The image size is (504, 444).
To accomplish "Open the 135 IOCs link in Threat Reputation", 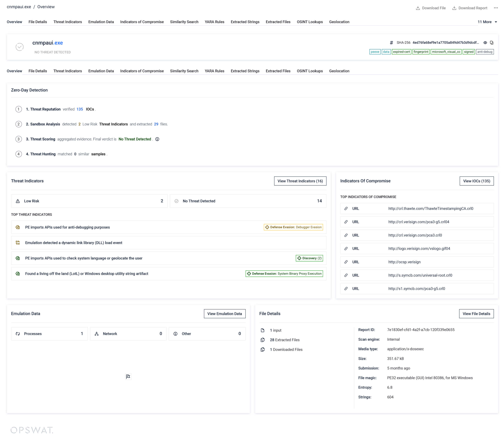I will click(80, 109).
